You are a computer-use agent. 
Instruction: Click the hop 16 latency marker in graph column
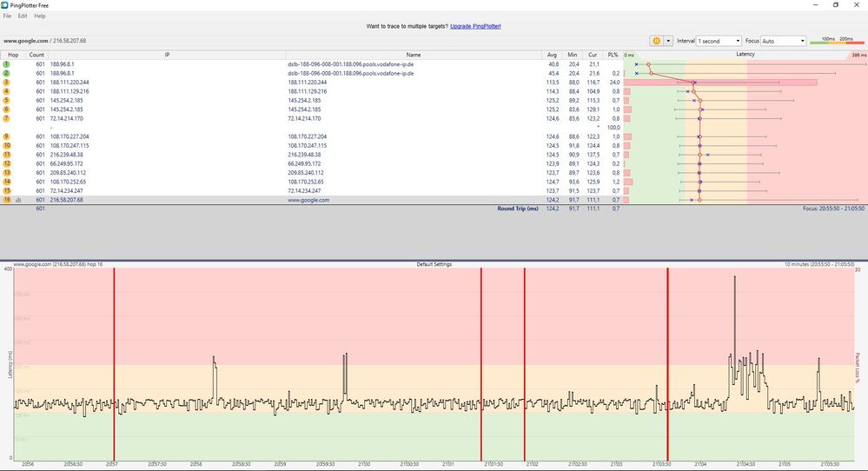coord(699,200)
